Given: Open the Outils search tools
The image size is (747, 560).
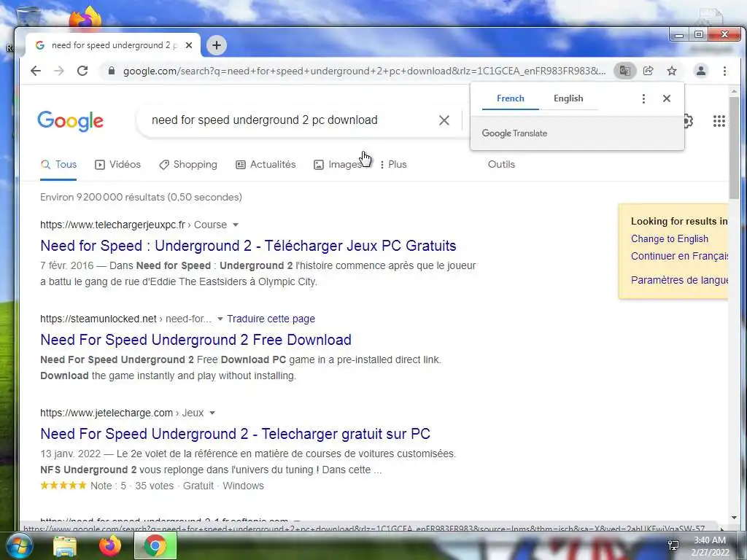Looking at the screenshot, I should point(501,164).
